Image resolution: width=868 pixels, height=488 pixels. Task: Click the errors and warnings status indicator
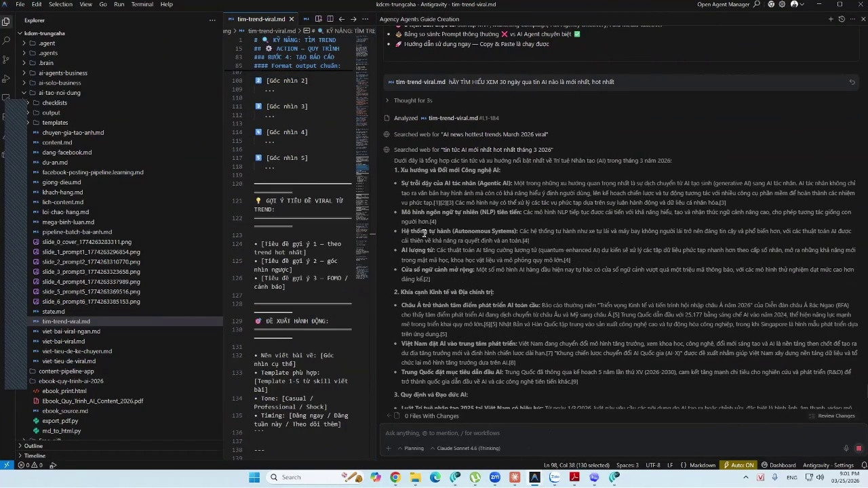pyautogui.click(x=31, y=465)
